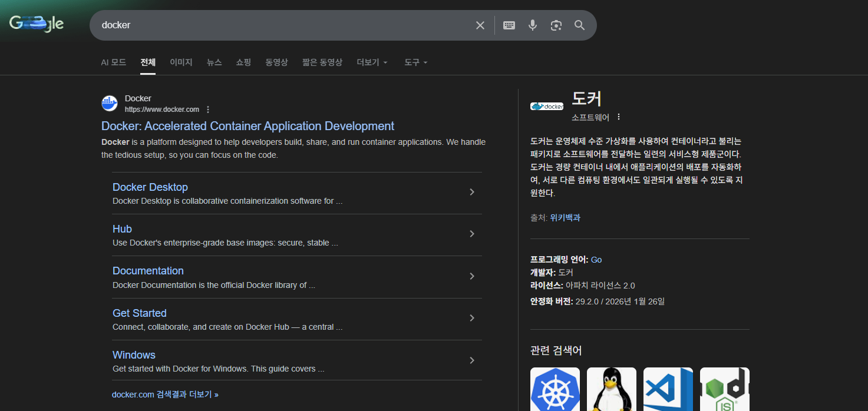Open the Hub sitelink
Image resolution: width=868 pixels, height=411 pixels.
(x=122, y=229)
